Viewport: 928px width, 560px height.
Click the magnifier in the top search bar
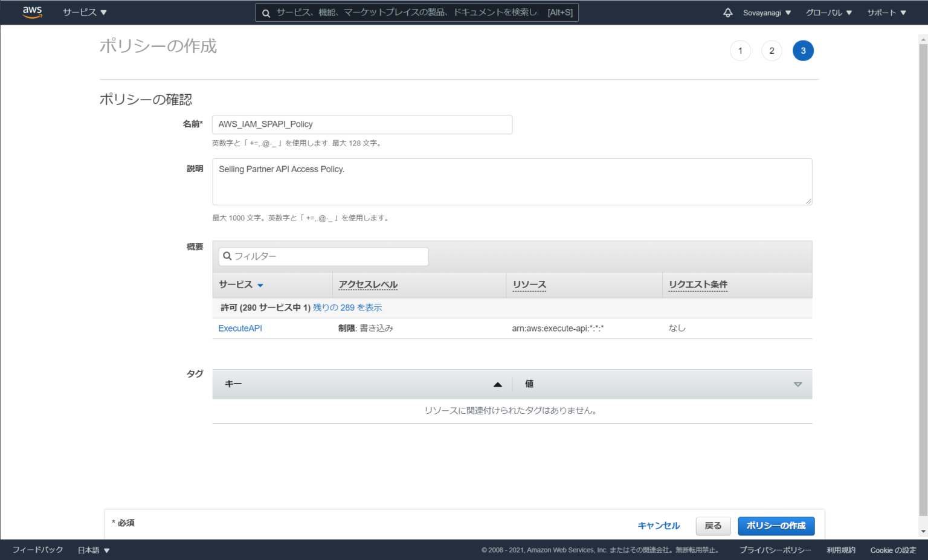265,12
